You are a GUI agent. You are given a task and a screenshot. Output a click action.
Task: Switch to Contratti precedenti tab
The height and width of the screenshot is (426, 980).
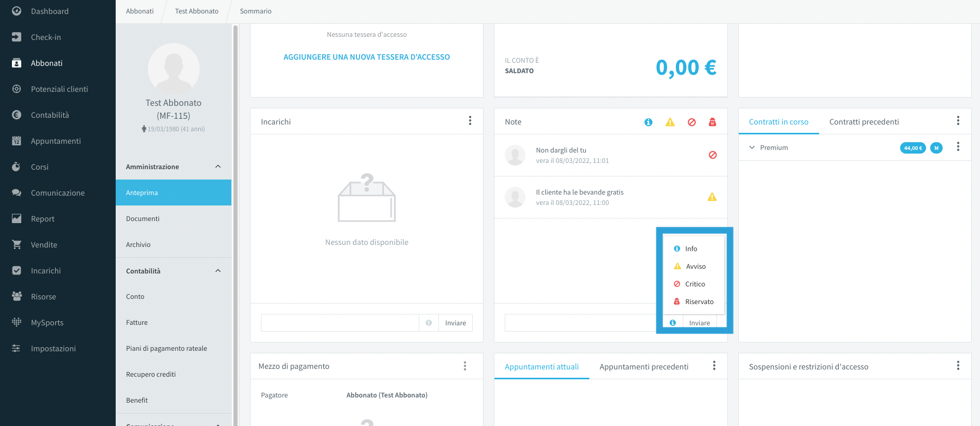click(864, 122)
